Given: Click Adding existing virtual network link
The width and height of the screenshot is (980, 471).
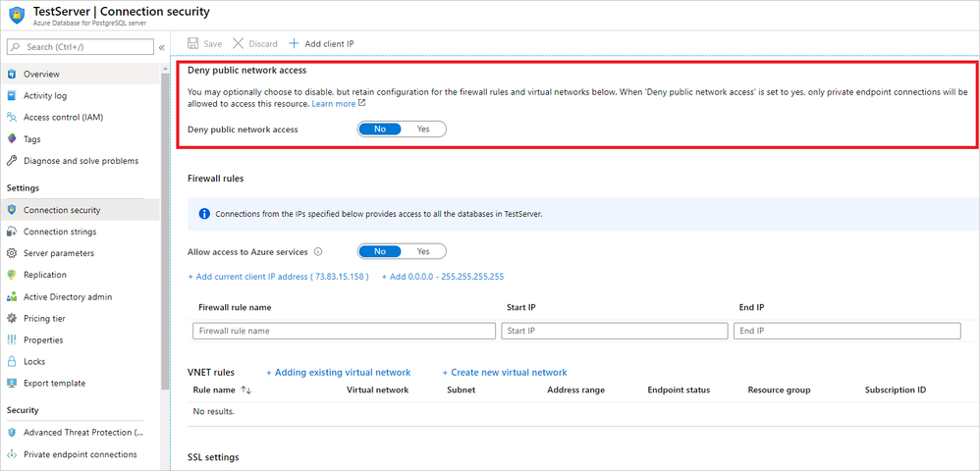Looking at the screenshot, I should 338,372.
